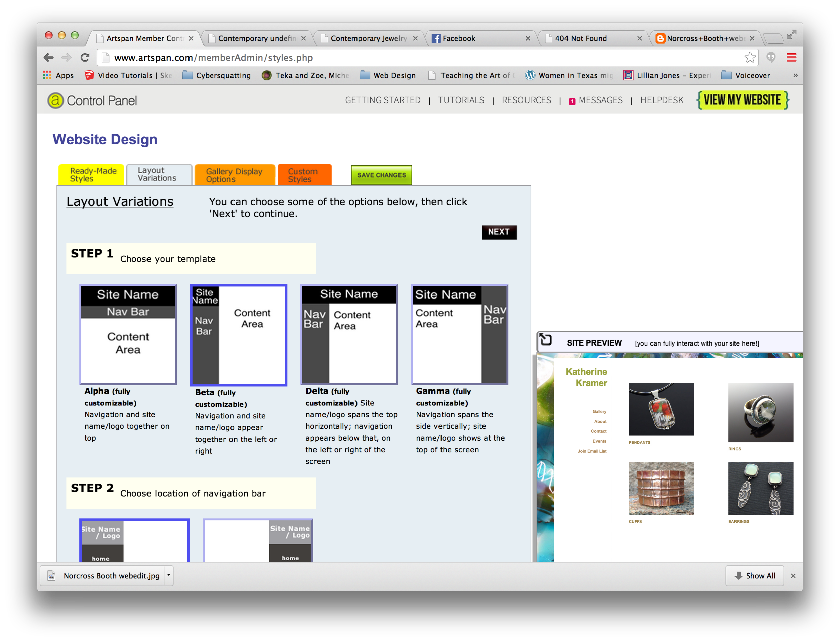Open the Web Design bookmarks folder
This screenshot has width=840, height=642.
[388, 75]
